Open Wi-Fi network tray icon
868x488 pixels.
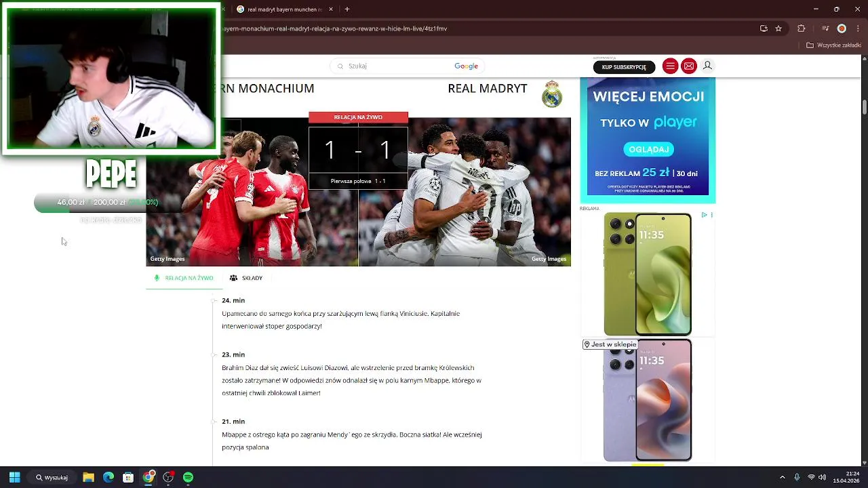coord(811,477)
